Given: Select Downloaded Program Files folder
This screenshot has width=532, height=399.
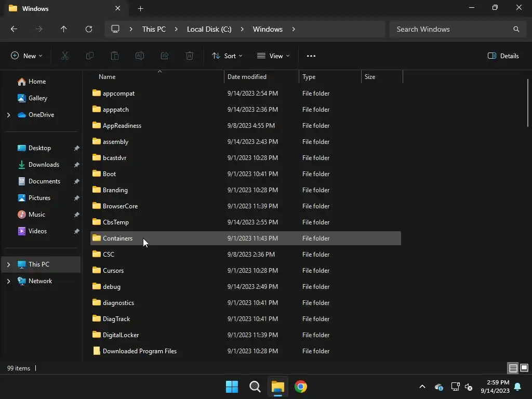Looking at the screenshot, I should click(246, 351).
